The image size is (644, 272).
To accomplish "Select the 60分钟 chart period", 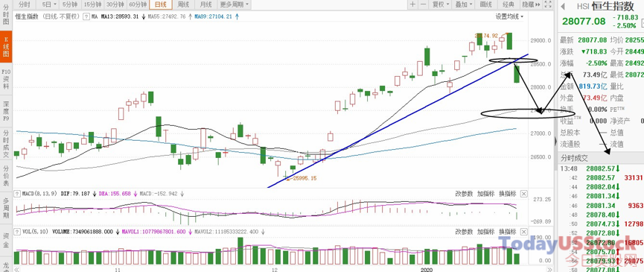I will click(137, 4).
